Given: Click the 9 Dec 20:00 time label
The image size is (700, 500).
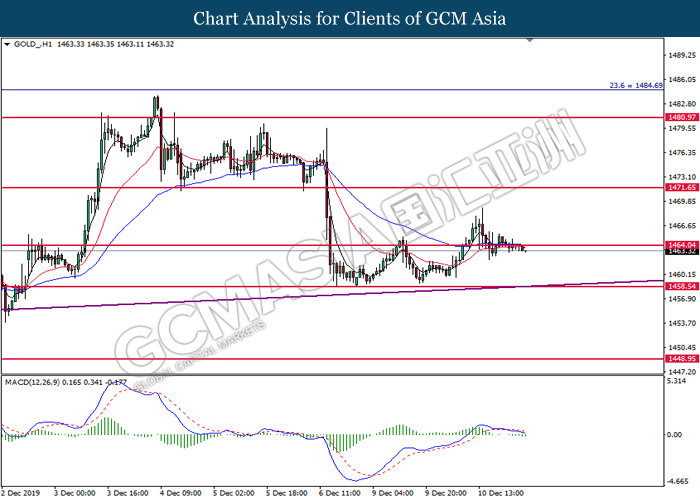Looking at the screenshot, I should [446, 493].
